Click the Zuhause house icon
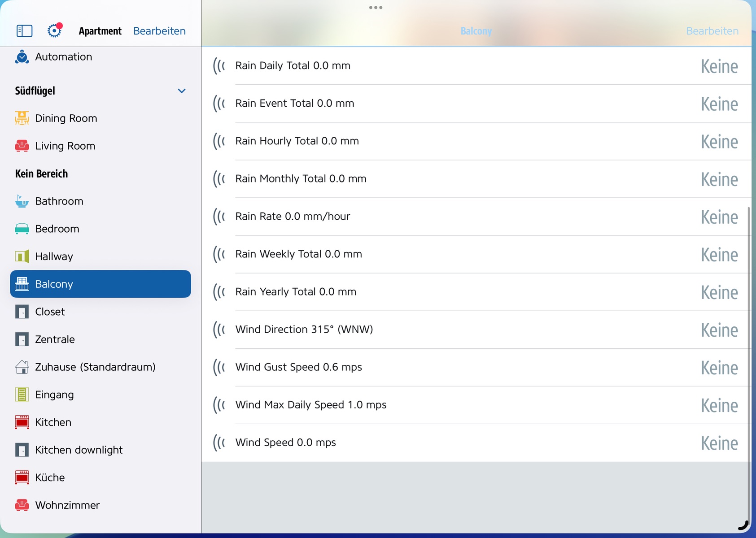Screen dimensions: 756x538 22,367
